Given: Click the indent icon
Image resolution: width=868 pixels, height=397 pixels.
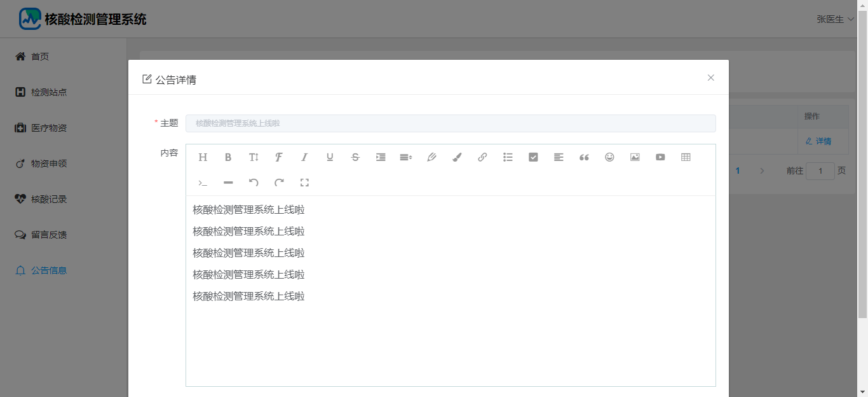Looking at the screenshot, I should pos(381,157).
